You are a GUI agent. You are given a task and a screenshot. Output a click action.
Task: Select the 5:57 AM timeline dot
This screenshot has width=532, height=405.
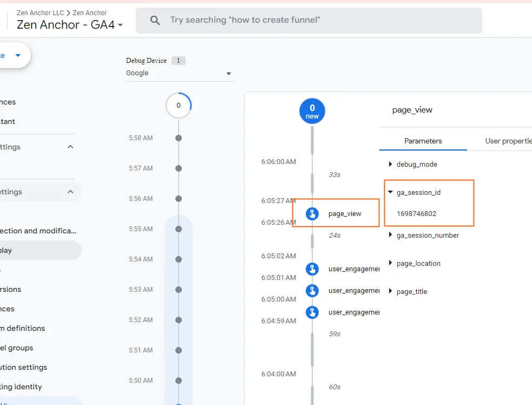pyautogui.click(x=179, y=168)
